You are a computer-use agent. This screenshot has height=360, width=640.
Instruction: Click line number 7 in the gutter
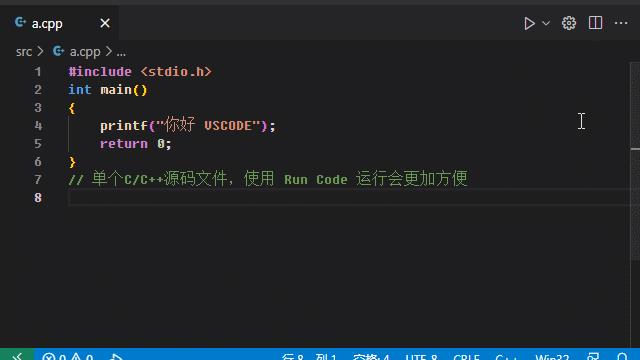(38, 180)
